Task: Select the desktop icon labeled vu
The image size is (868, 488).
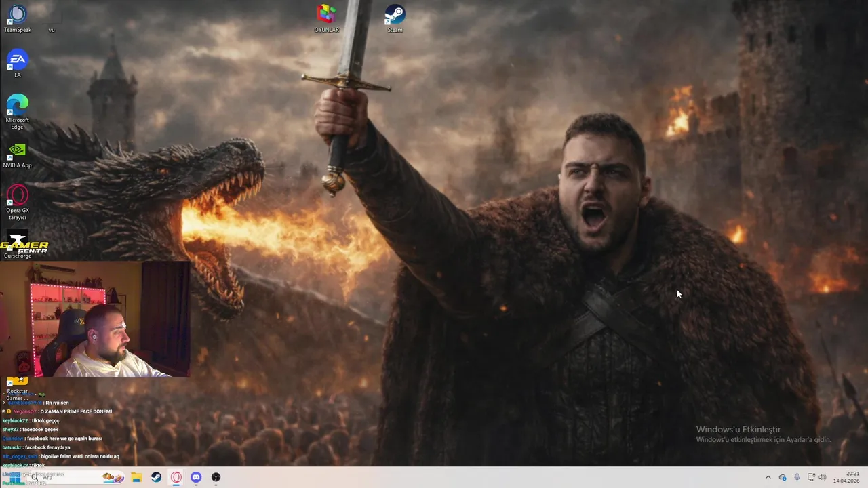Action: pyautogui.click(x=52, y=20)
